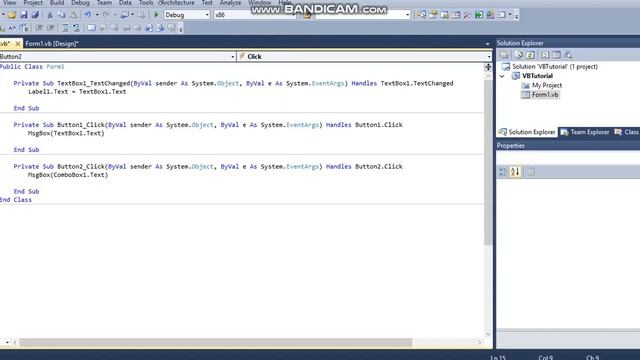Click View Code icon in Solution Explorer
The height and width of the screenshot is (360, 640).
tap(545, 55)
